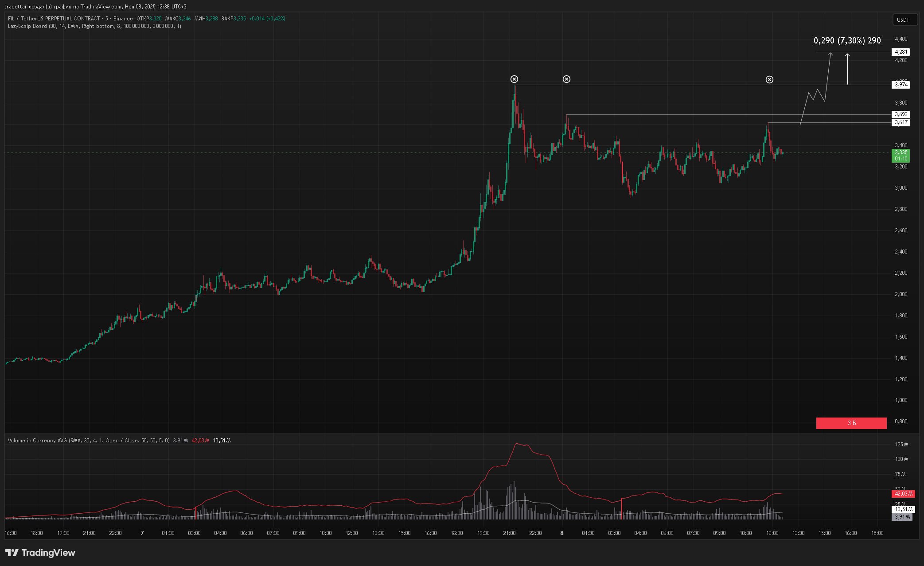
Task: Click the 21:00 peak time label
Action: click(x=509, y=533)
